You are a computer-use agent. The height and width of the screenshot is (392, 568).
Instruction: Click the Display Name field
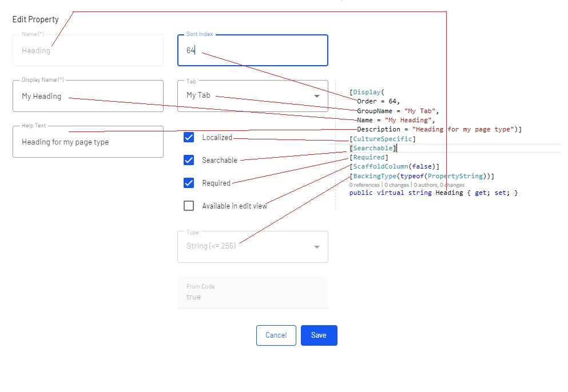(x=88, y=96)
